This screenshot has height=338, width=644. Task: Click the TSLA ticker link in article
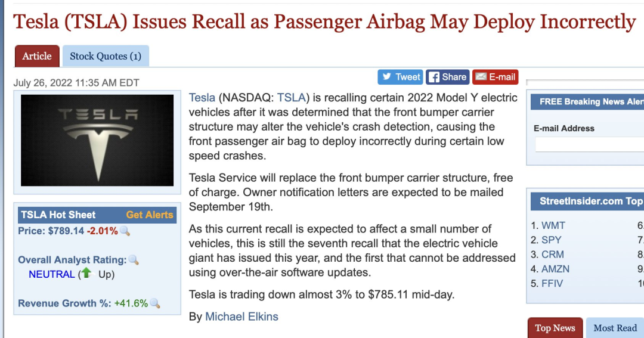(x=291, y=98)
